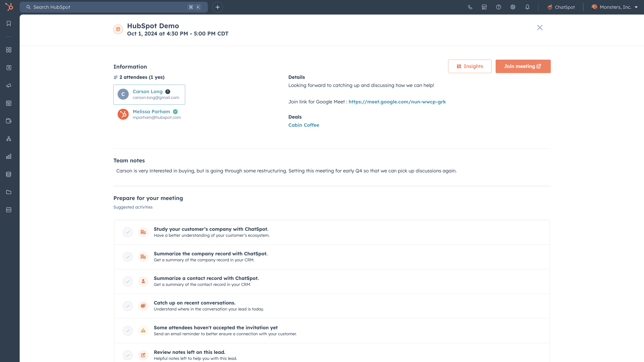644x362 pixels.
Task: Open ChatSpot from the top bar
Action: click(x=561, y=7)
